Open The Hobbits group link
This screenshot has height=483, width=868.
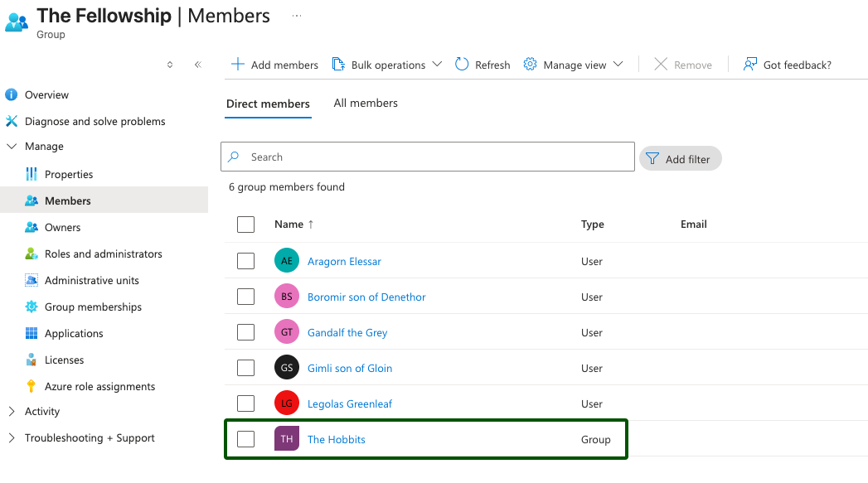coord(336,439)
